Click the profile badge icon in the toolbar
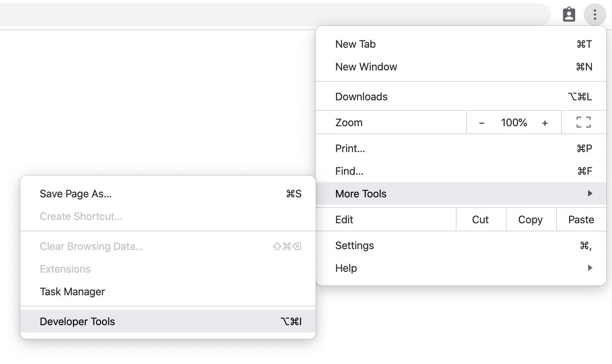Image resolution: width=612 pixels, height=364 pixels. [569, 15]
